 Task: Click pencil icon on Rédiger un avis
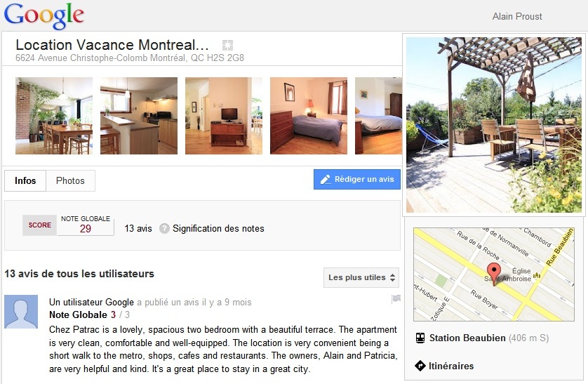pyautogui.click(x=326, y=180)
